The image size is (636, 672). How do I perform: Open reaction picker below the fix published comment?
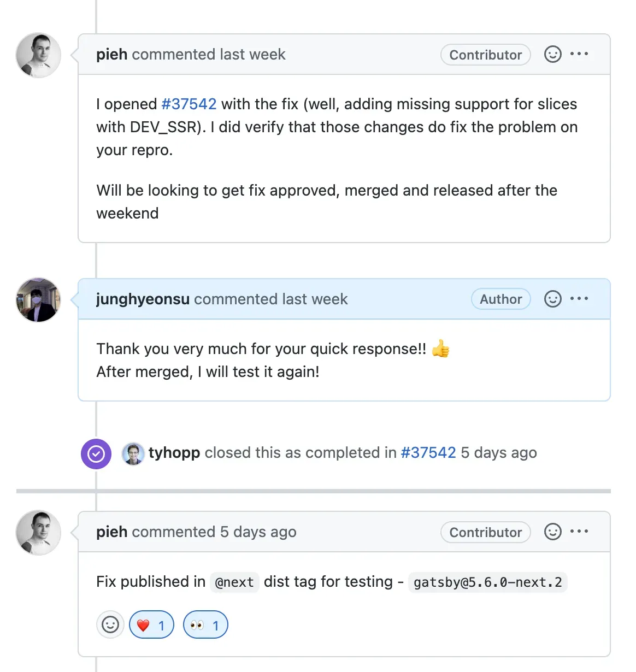(110, 625)
